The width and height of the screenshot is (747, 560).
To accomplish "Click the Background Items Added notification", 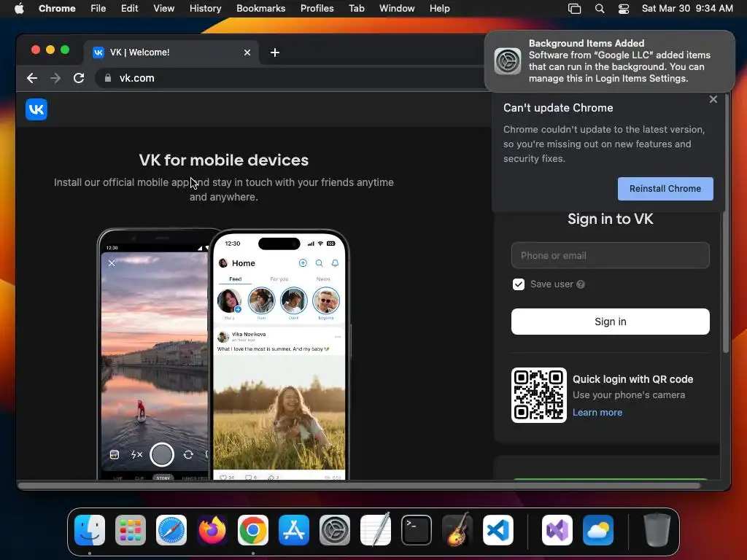I will (609, 61).
